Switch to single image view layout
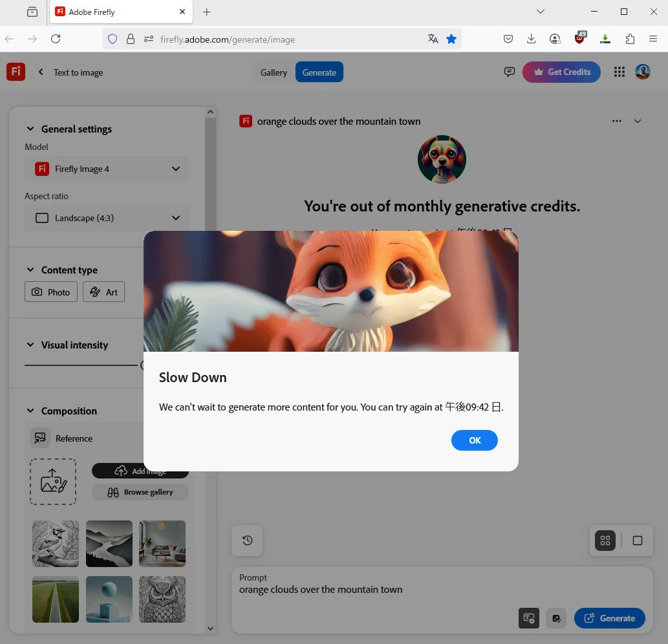 [x=638, y=541]
